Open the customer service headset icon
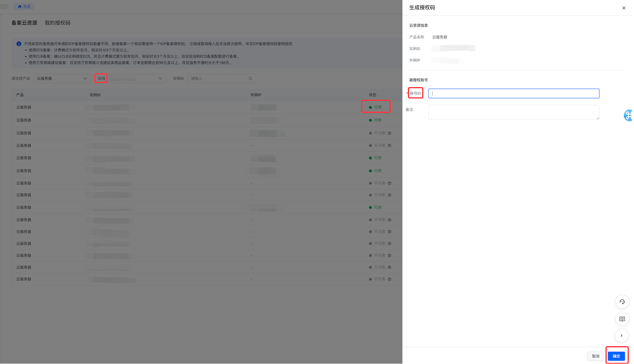This screenshot has height=364, width=634. click(x=622, y=302)
